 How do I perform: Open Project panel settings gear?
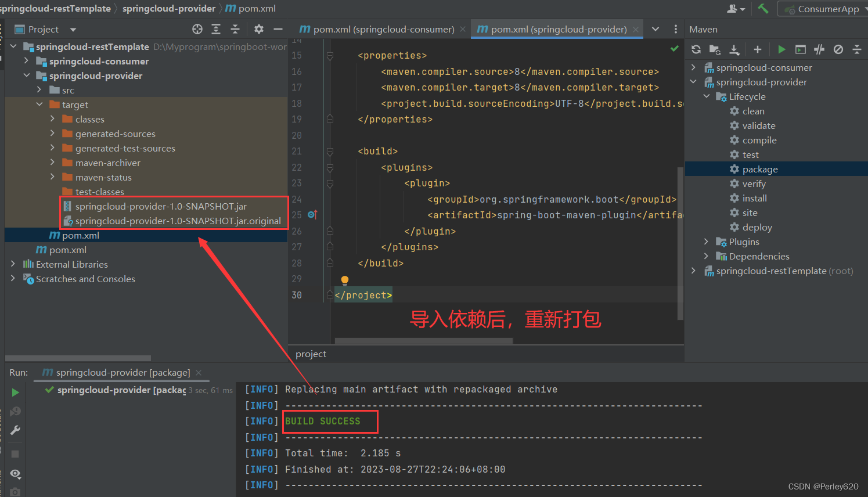pyautogui.click(x=259, y=29)
